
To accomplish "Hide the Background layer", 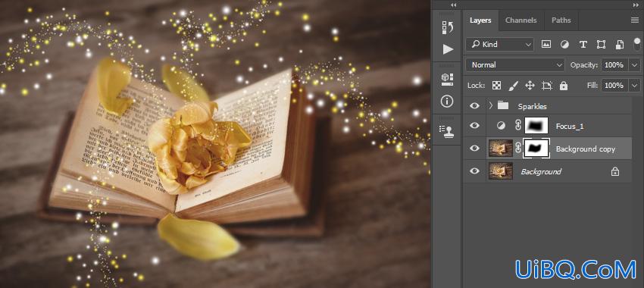I will pyautogui.click(x=474, y=171).
